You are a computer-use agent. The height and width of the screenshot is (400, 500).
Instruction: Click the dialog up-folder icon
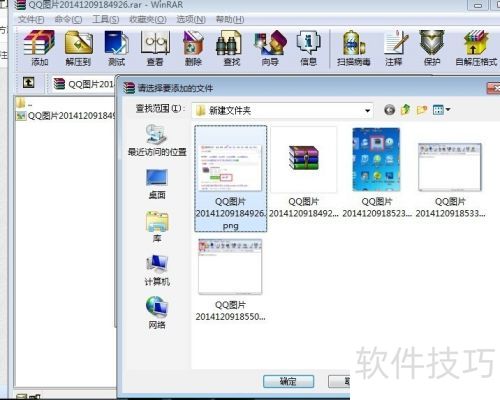[405, 109]
